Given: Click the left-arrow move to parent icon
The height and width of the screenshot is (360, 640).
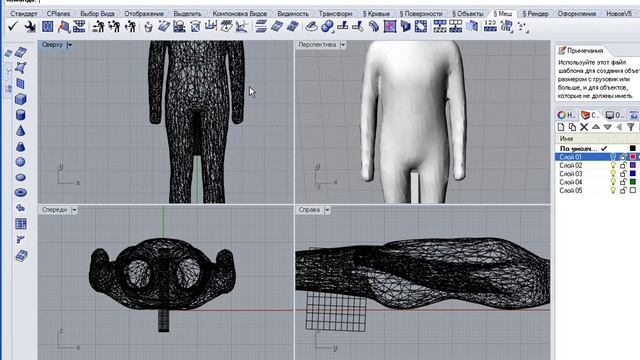Looking at the screenshot, I should pyautogui.click(x=619, y=127).
